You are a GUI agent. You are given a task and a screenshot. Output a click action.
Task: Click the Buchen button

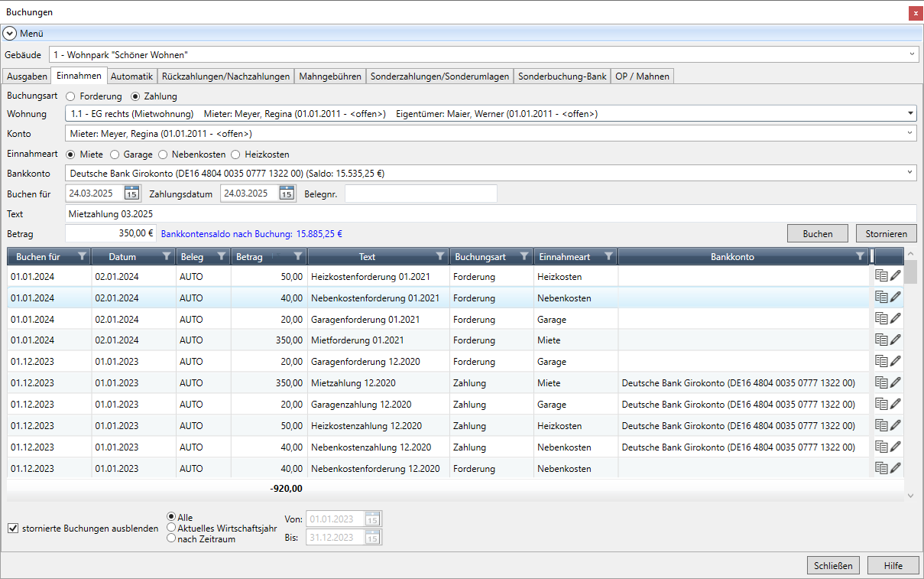coord(818,234)
